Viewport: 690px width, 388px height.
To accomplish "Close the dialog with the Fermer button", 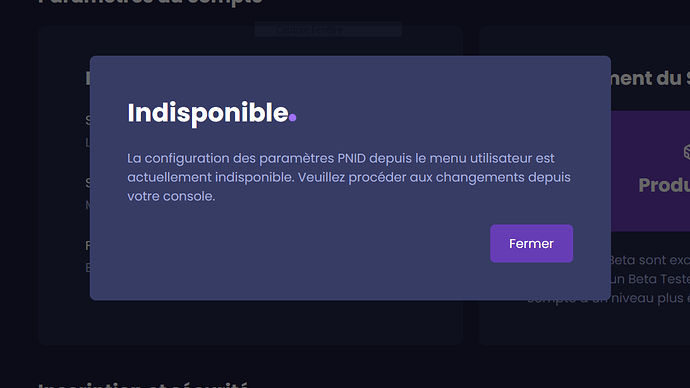I will coord(531,244).
